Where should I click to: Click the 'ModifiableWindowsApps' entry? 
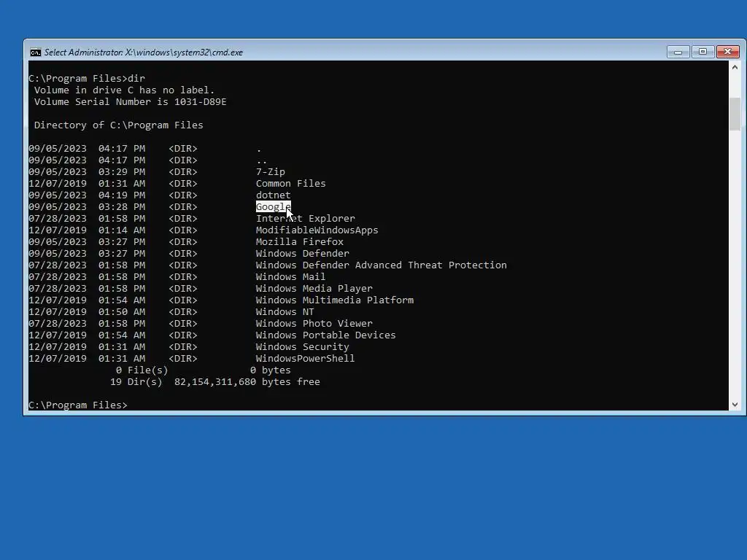click(317, 230)
